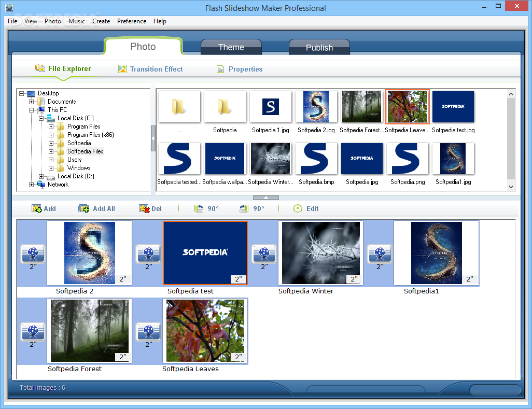Open transition icon before Softpedia Forest slide
Screen dimensions: 532x409
pos(33,332)
